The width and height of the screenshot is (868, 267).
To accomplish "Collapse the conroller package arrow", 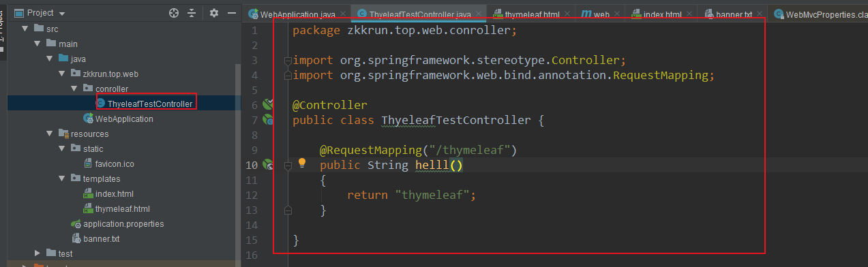I will pyautogui.click(x=74, y=89).
